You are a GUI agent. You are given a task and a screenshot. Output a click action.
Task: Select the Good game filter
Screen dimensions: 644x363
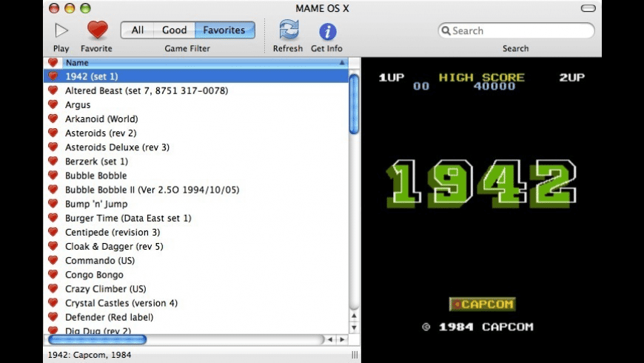point(174,30)
